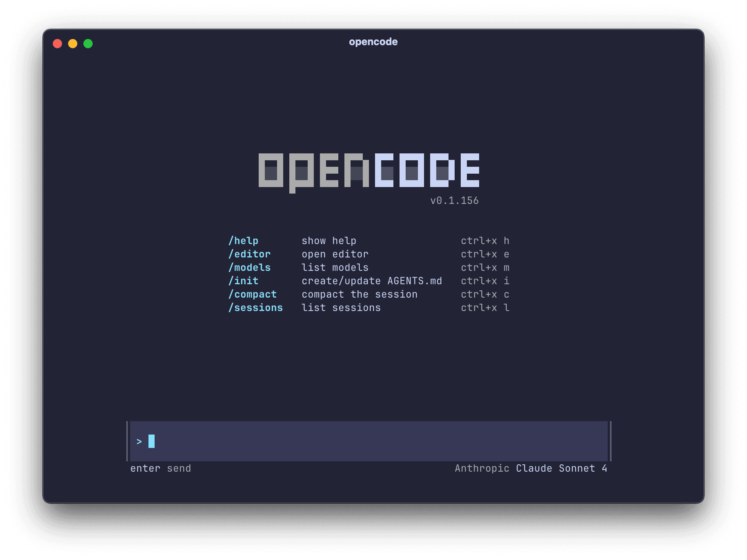Click the opencode window title
747x560 pixels.
click(x=373, y=42)
